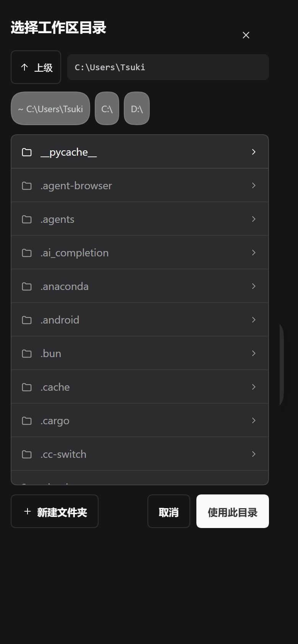Select the ~ C:\Users\Tsuki home shortcut
This screenshot has width=298, height=644.
point(50,108)
